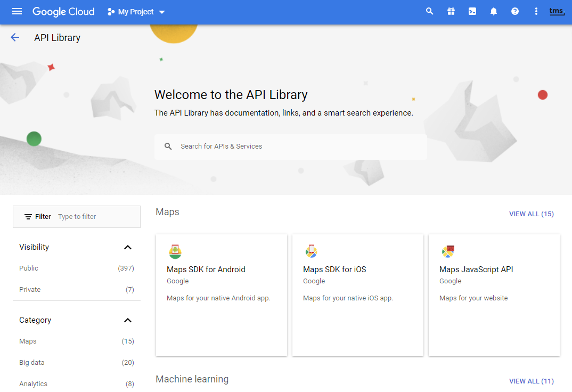Click the Type to filter field
572x392 pixels.
tap(96, 217)
